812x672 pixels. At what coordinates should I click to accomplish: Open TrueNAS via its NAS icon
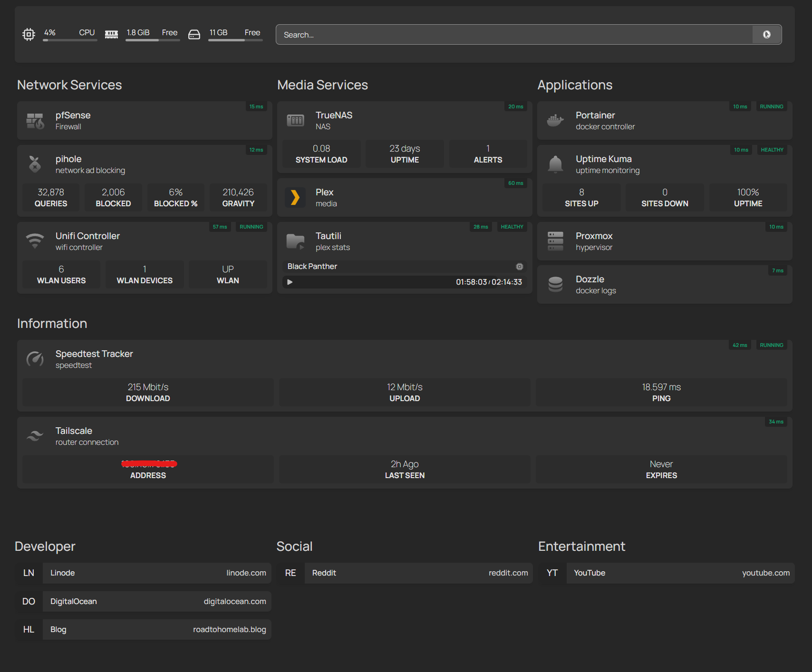tap(295, 121)
